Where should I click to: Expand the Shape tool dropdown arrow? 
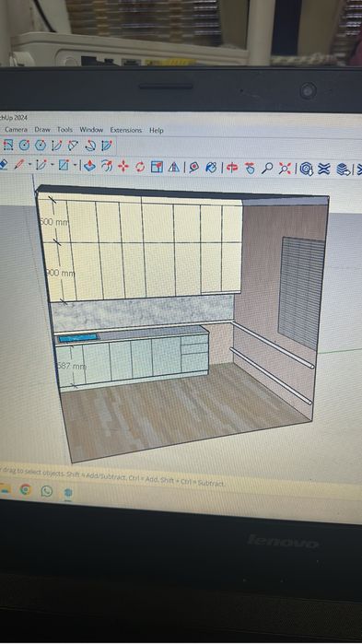[x=76, y=166]
